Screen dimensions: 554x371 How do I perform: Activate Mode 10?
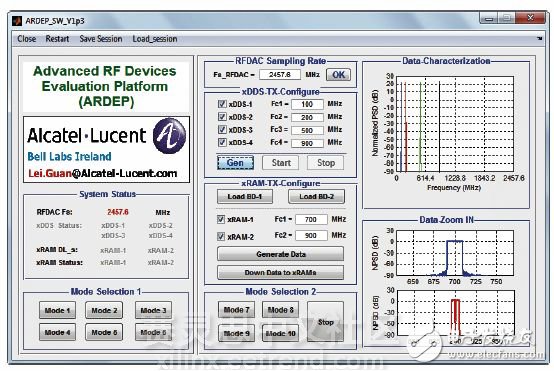coord(281,333)
